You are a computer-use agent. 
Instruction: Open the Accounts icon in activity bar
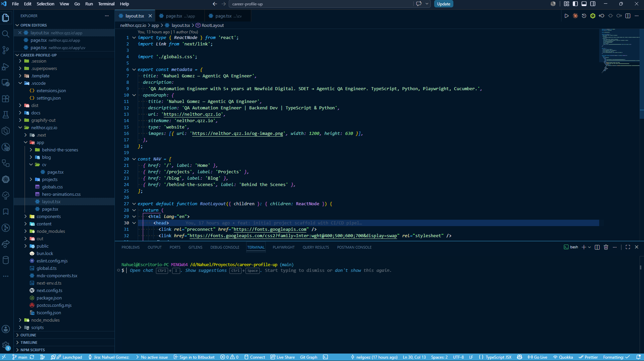coord(6,329)
